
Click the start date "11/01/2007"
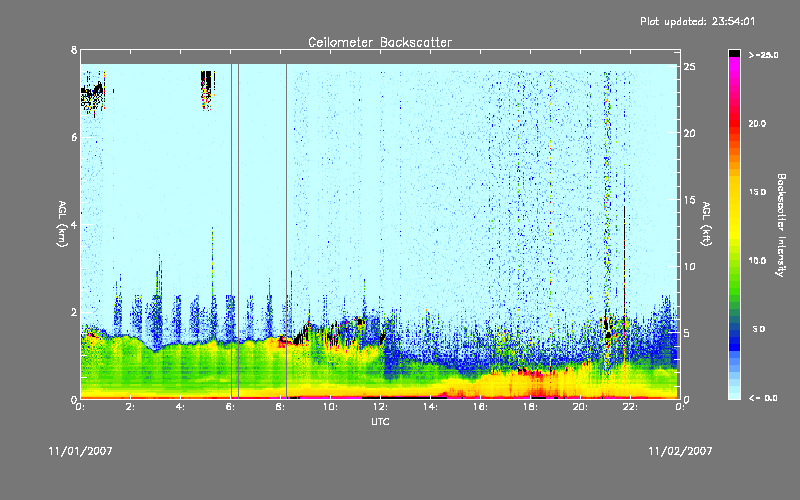click(x=81, y=451)
